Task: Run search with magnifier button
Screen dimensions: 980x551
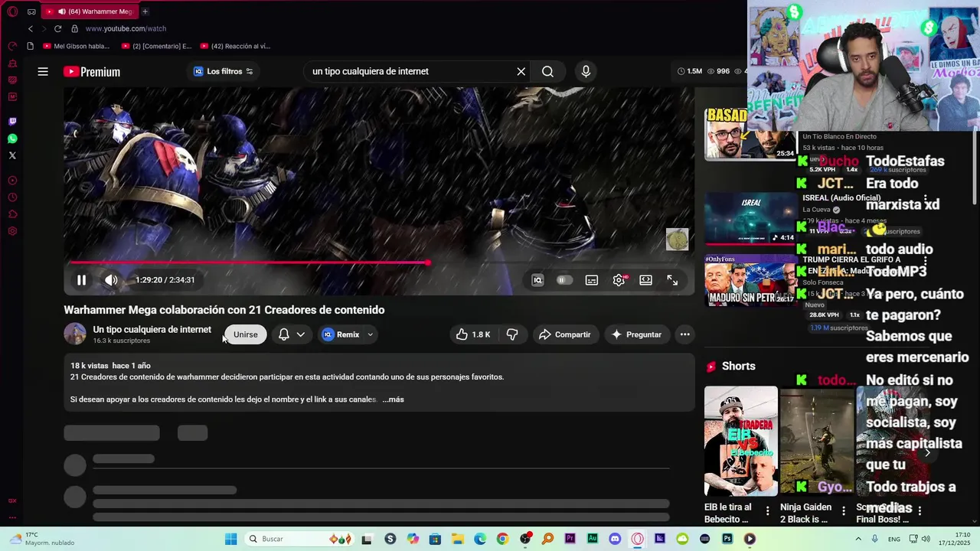Action: 547,71
